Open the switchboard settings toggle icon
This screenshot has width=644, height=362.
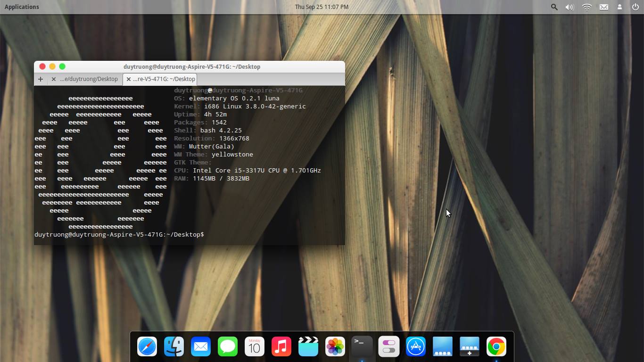pos(389,346)
